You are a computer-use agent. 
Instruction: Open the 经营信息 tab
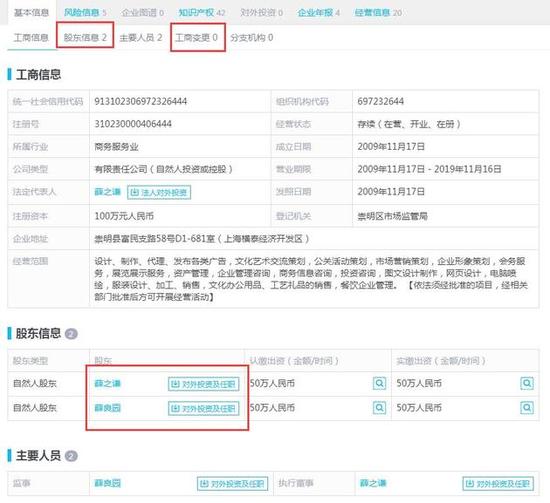pos(378,13)
